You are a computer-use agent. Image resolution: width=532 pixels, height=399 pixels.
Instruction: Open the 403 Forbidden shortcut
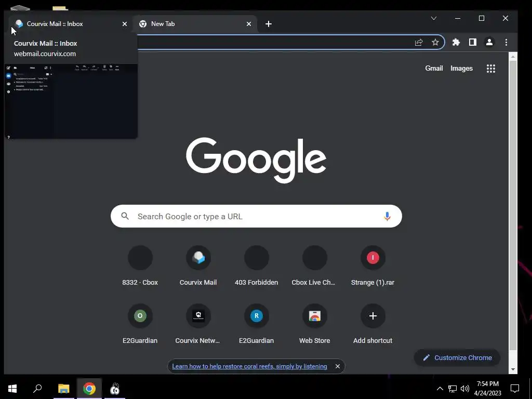coord(257,267)
